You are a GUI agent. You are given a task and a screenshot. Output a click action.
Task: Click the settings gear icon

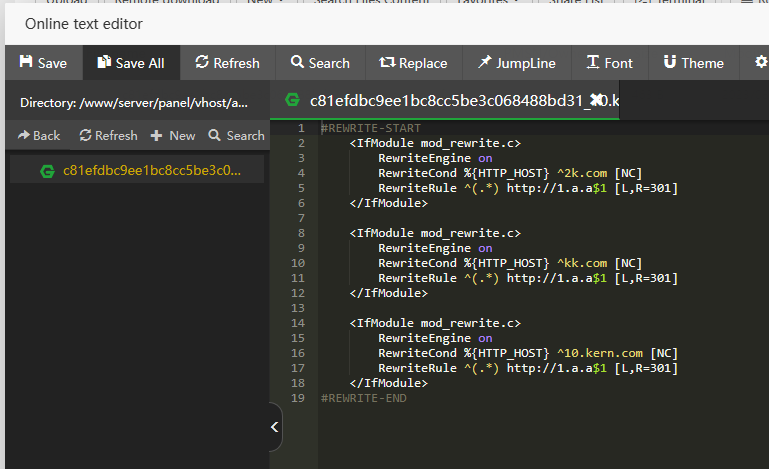click(x=760, y=63)
